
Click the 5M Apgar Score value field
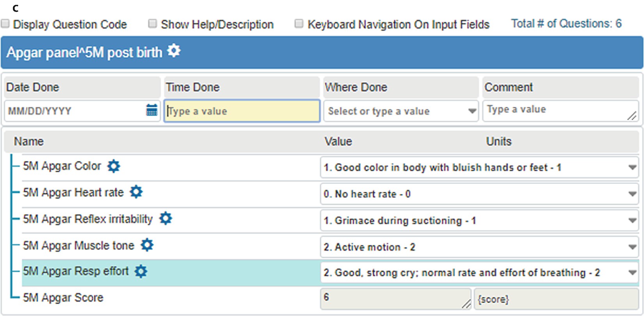(x=394, y=299)
